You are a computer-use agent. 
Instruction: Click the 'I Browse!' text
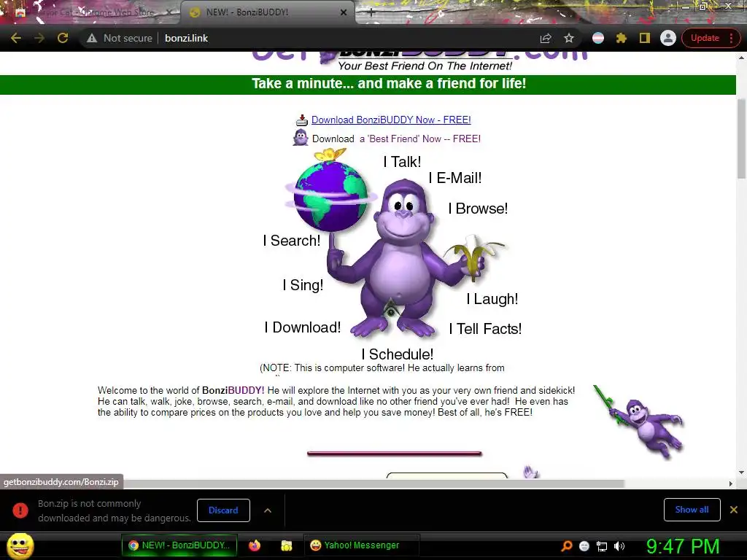478,209
